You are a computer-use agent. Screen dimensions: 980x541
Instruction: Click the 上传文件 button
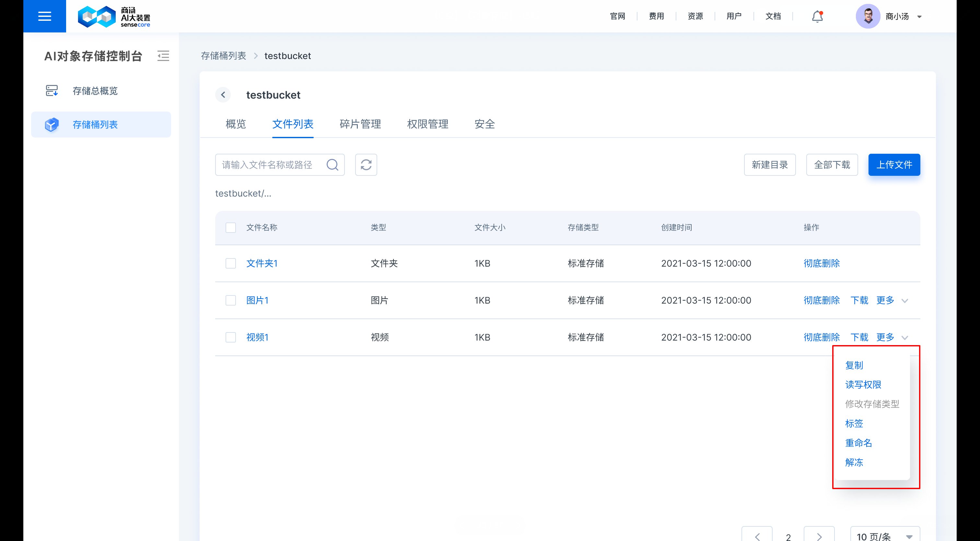(894, 165)
